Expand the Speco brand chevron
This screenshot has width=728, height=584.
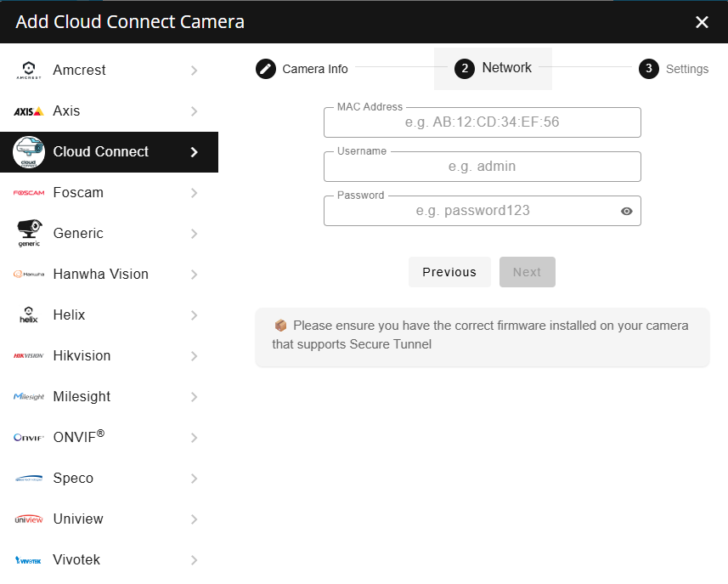[x=195, y=479]
